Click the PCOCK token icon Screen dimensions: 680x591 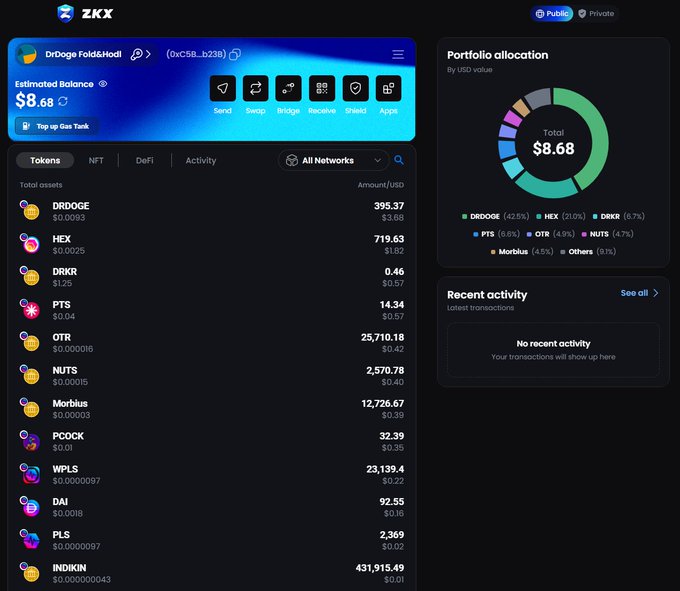point(30,441)
